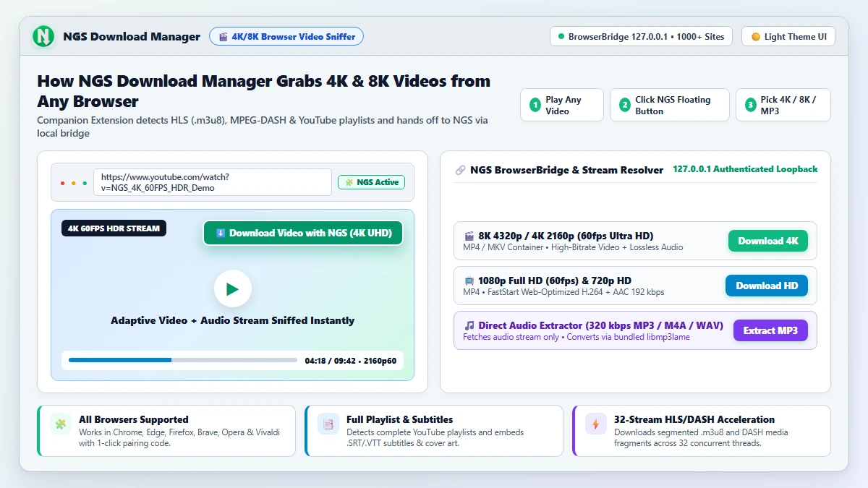
Task: Click the Extract MP3 button
Action: (x=770, y=330)
